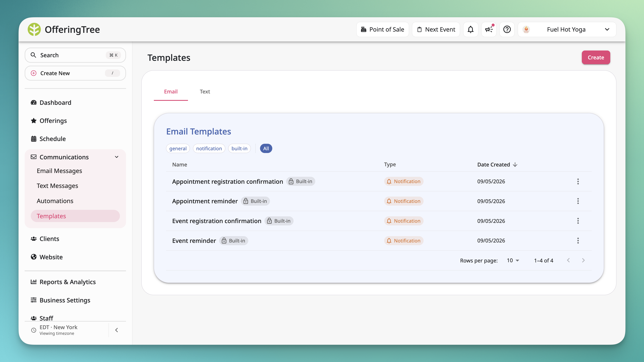Image resolution: width=644 pixels, height=362 pixels.
Task: Sort by the Name column header
Action: (x=180, y=165)
